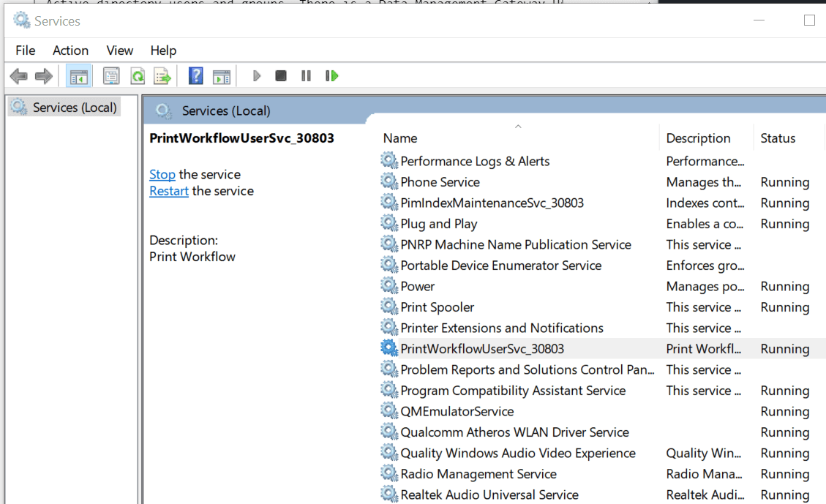Click gear icon of Performance Logs & Alerts
The image size is (826, 504).
point(389,160)
